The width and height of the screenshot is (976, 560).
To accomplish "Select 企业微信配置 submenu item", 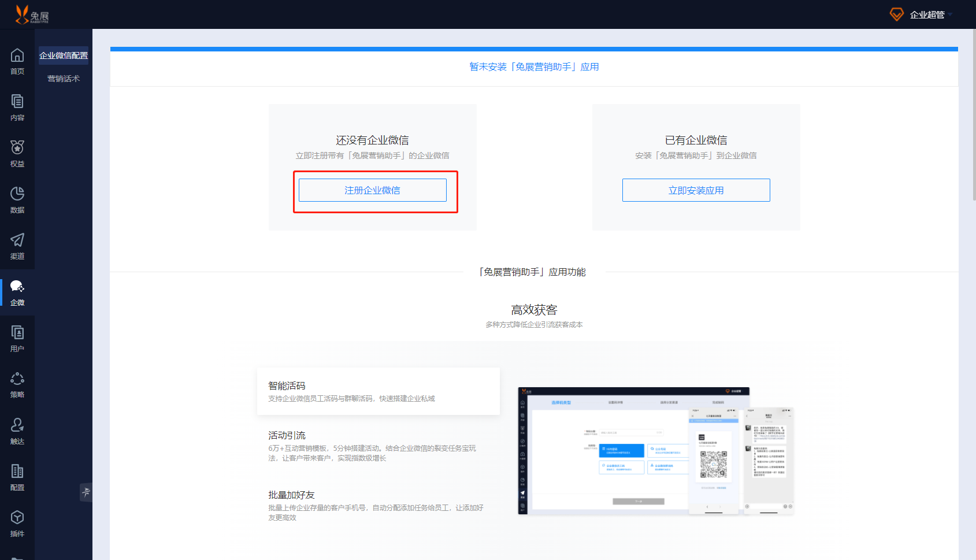I will click(64, 55).
